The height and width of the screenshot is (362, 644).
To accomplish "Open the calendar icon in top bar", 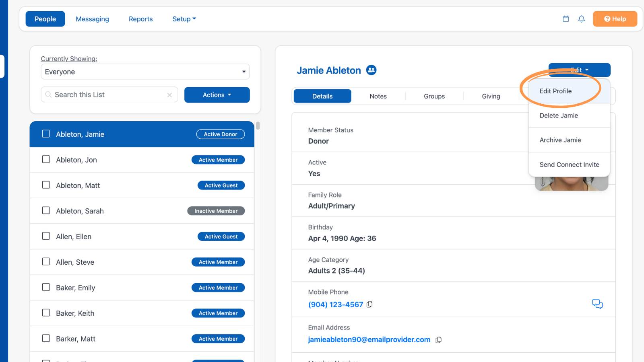I will (x=566, y=19).
